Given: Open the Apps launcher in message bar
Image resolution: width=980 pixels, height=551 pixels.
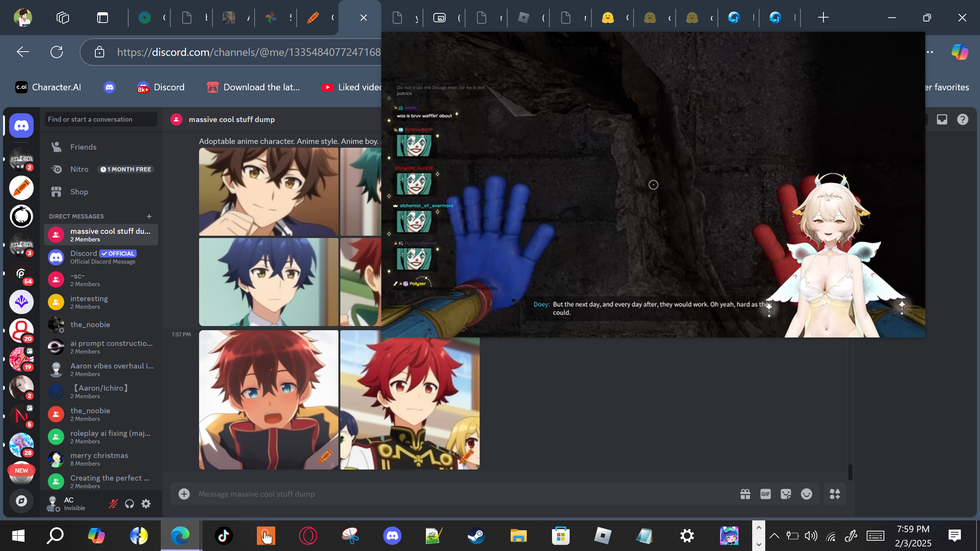Looking at the screenshot, I should [835, 494].
